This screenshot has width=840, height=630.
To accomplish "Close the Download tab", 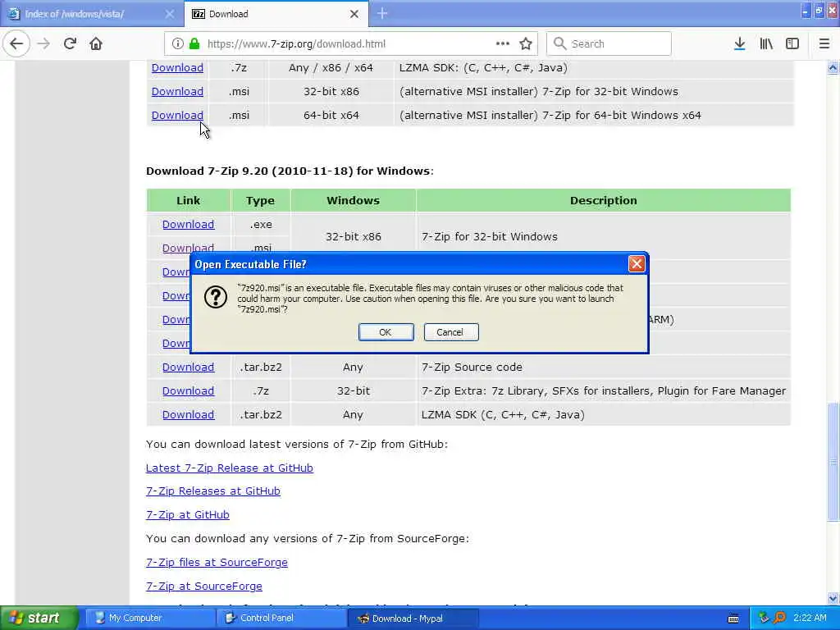I will tap(354, 14).
